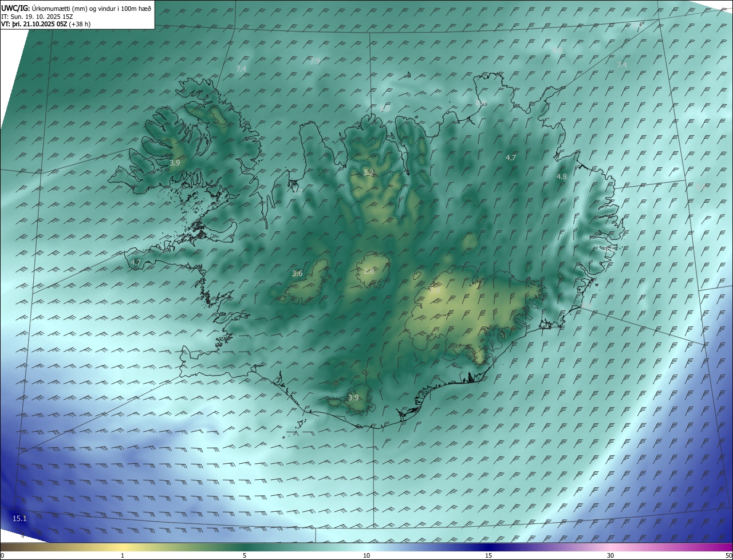Click the dark navy segment of the colour scale

click(488, 547)
